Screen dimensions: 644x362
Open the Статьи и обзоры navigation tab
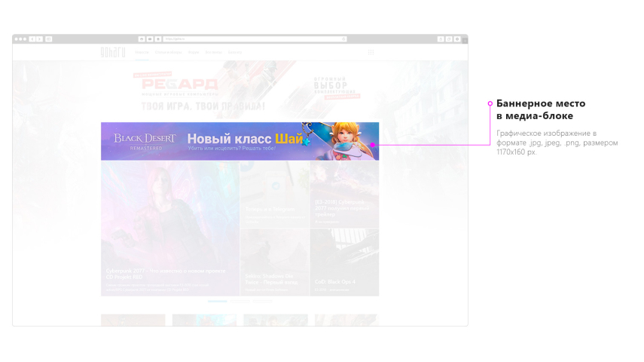point(169,52)
